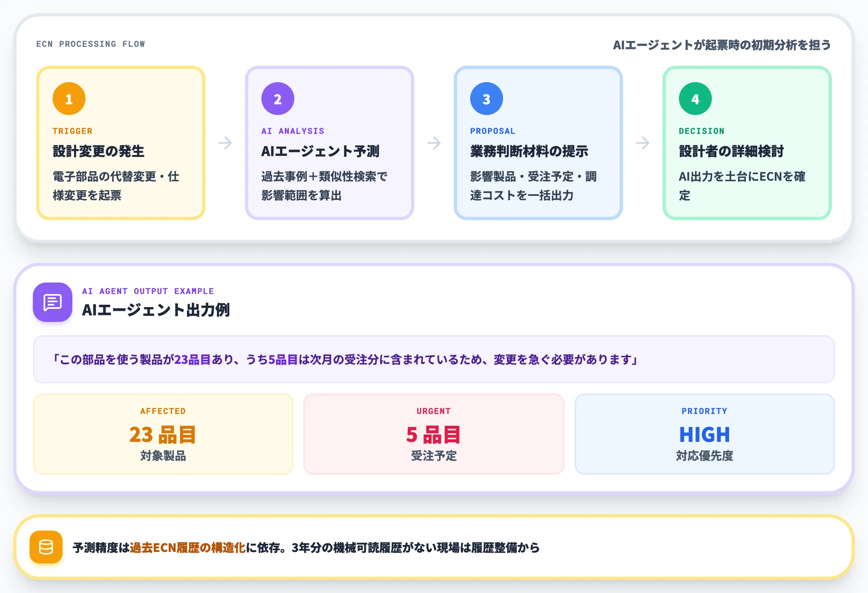This screenshot has height=593, width=868.
Task: Click the blue step 3 circle
Action: click(x=487, y=99)
